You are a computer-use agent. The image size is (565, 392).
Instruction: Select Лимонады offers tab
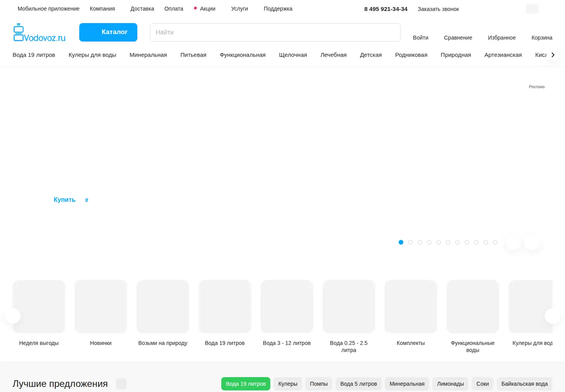pyautogui.click(x=450, y=384)
